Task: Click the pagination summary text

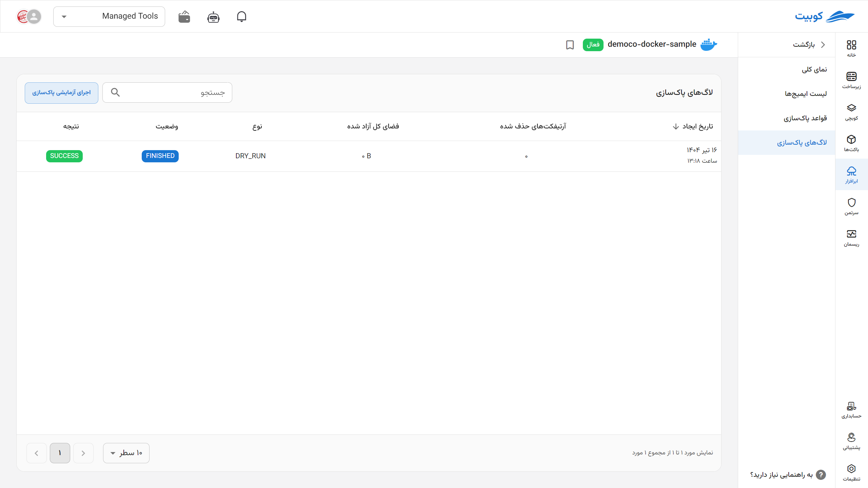Action: tap(672, 453)
